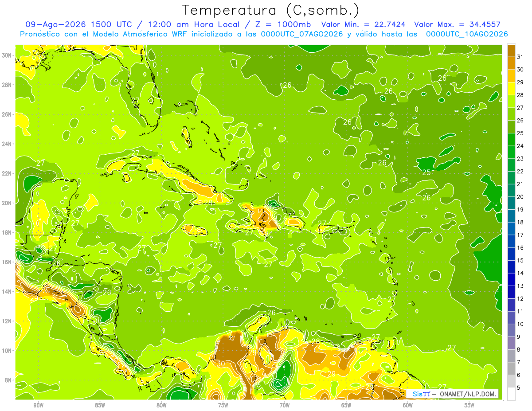Click the colorbar legend value 8
Image resolution: width=532 pixels, height=411 pixels.
pyautogui.click(x=519, y=349)
